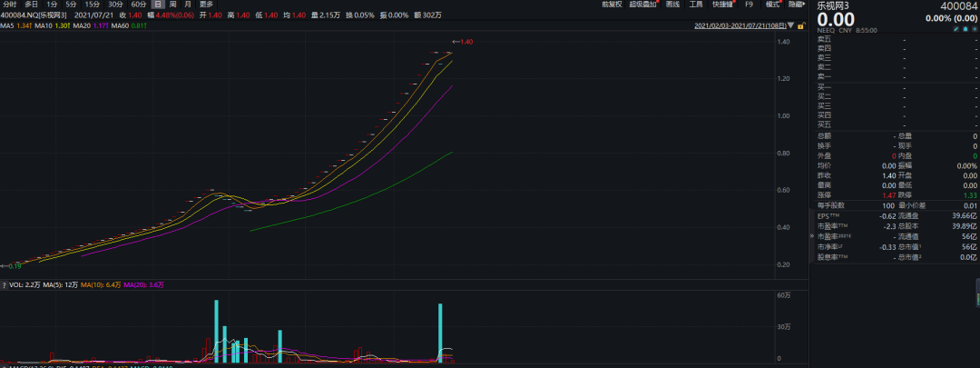Screen dimensions: 980x368
Task: Click the 卖一 ask row
Action: pos(897,76)
